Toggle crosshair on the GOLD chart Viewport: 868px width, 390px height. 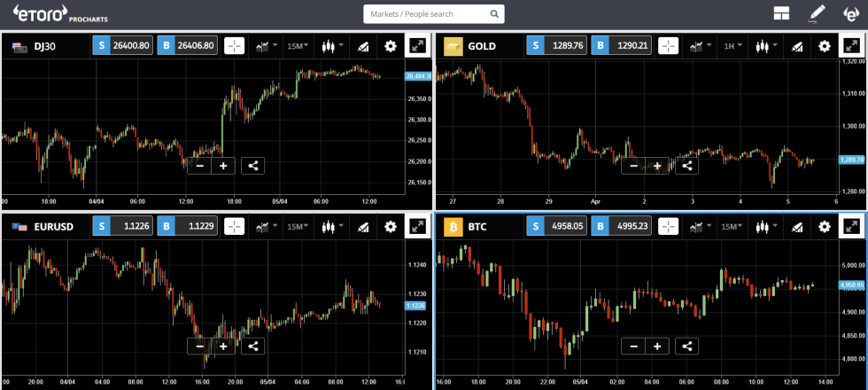point(668,46)
